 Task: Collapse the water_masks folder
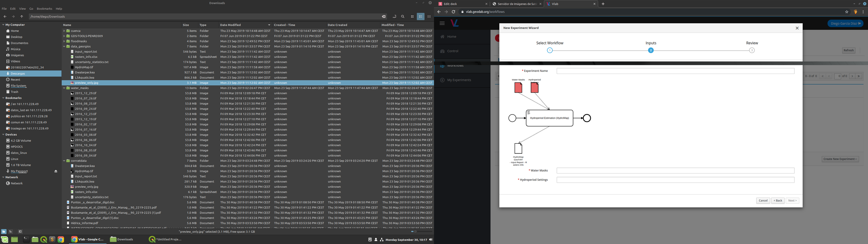click(x=64, y=88)
